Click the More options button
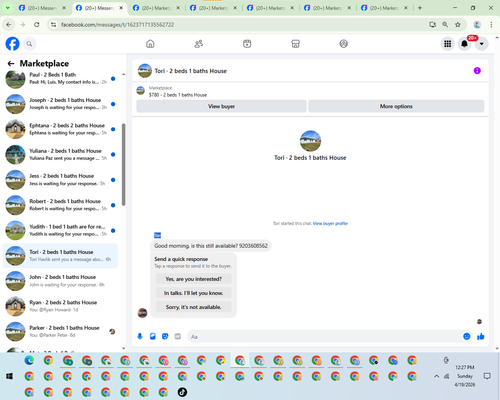 pyautogui.click(x=396, y=106)
